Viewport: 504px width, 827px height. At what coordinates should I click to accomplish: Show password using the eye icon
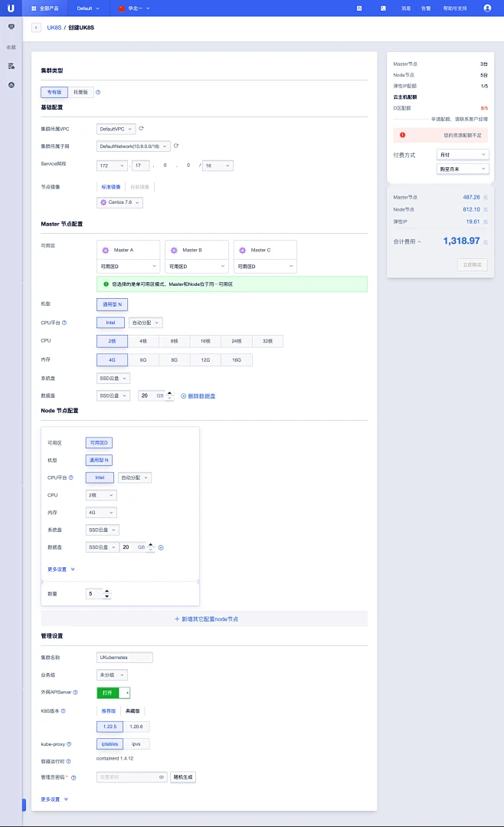coord(162,777)
